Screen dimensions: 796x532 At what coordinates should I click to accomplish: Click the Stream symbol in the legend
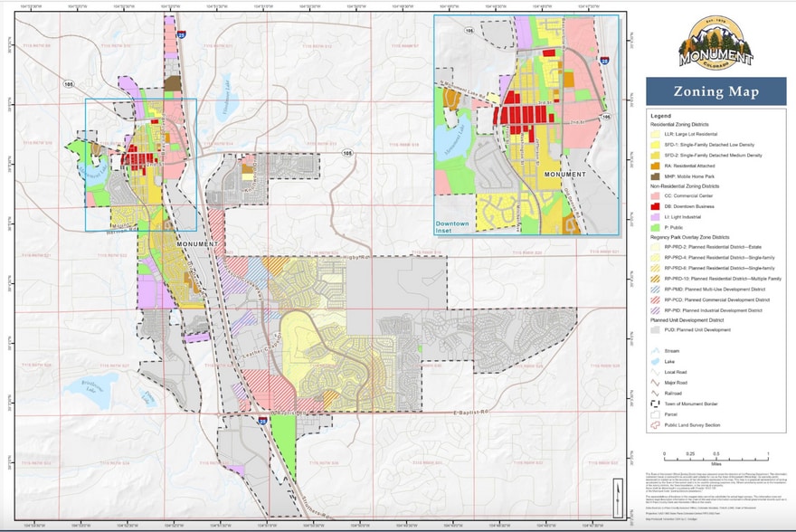[657, 350]
